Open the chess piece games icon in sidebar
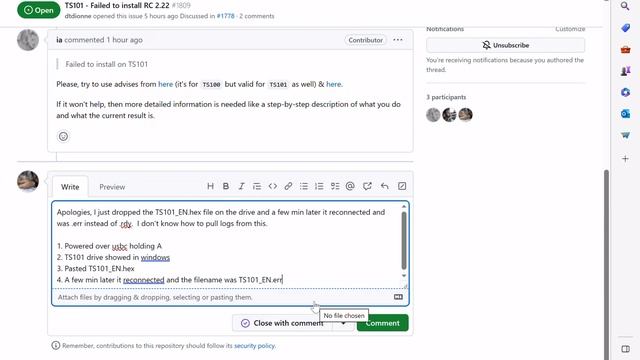 tap(625, 71)
